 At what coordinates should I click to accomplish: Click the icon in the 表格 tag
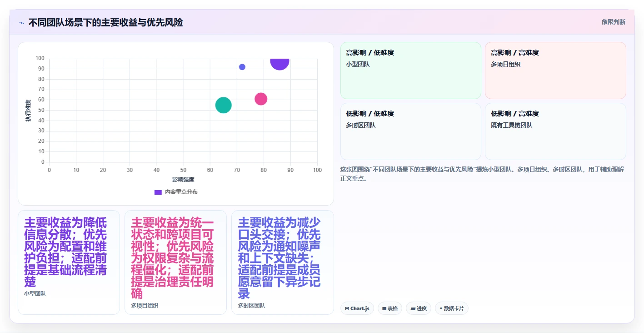384,308
